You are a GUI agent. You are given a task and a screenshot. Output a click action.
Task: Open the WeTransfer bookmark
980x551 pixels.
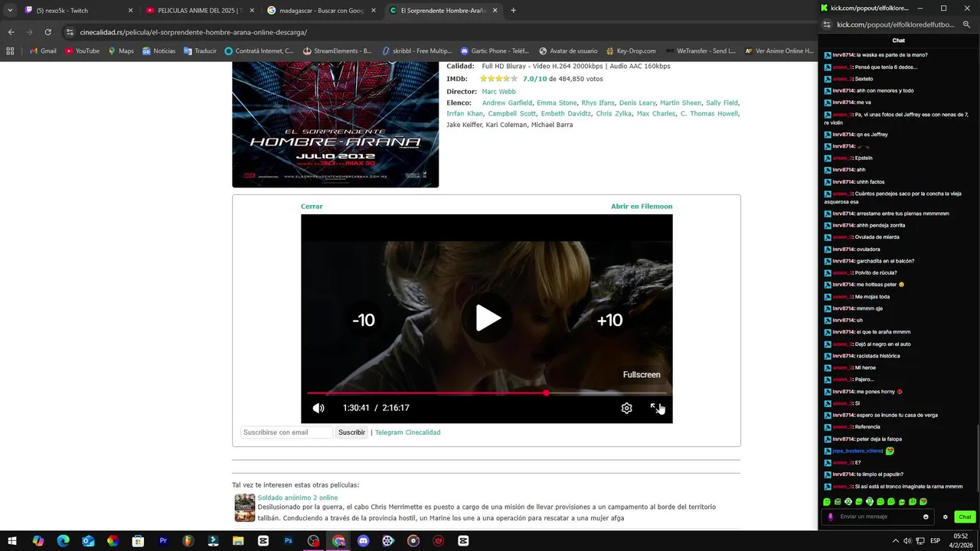pyautogui.click(x=700, y=51)
